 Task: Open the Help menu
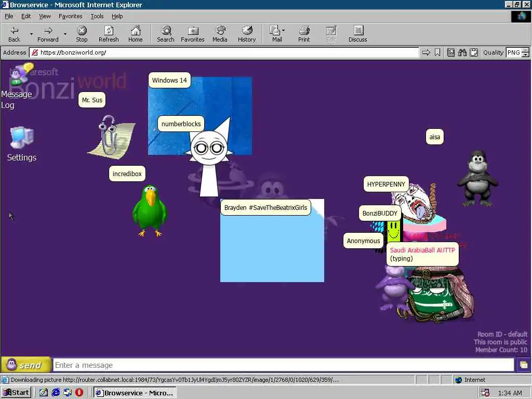point(117,16)
